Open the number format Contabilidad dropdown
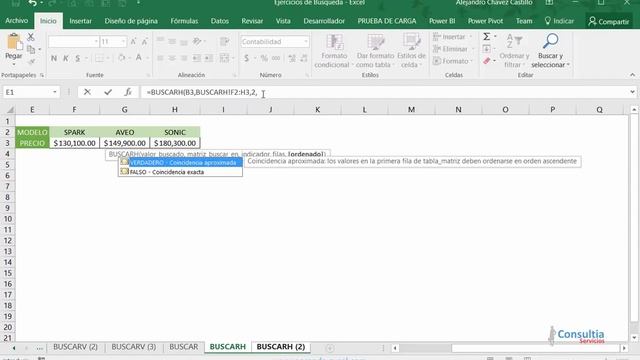The height and width of the screenshot is (360, 640). [306, 42]
